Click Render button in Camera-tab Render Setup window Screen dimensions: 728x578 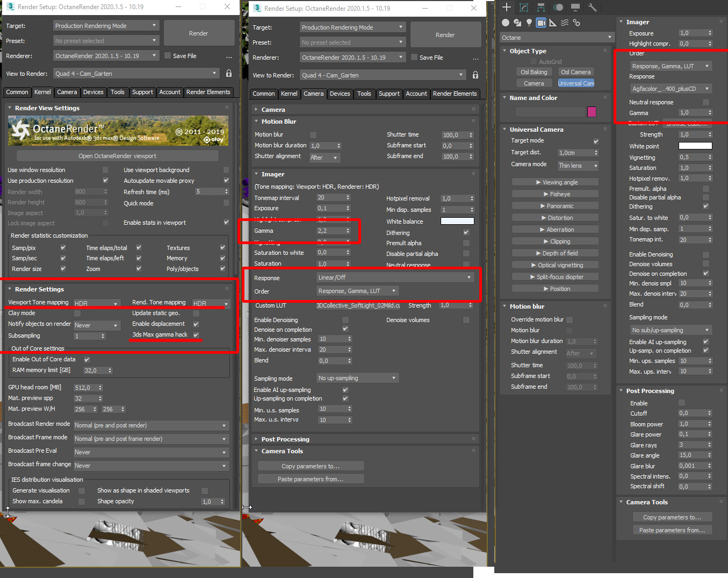click(x=445, y=35)
